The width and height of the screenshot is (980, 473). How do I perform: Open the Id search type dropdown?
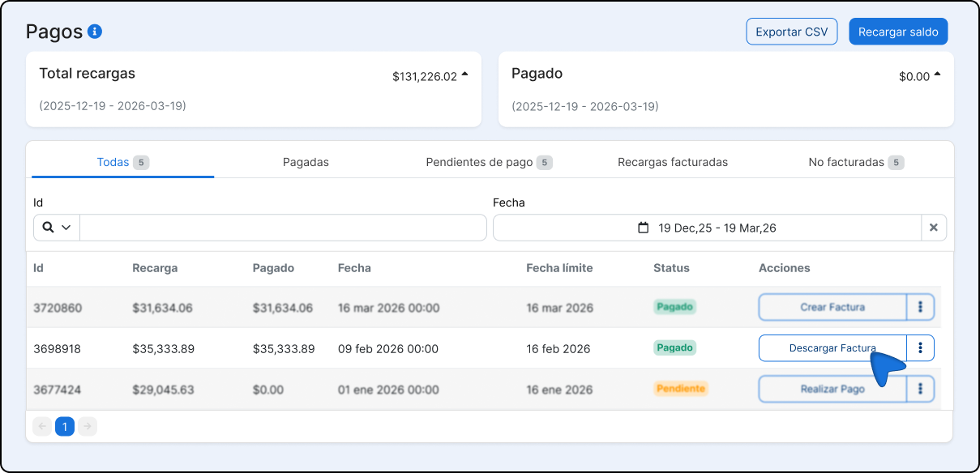[x=57, y=228]
